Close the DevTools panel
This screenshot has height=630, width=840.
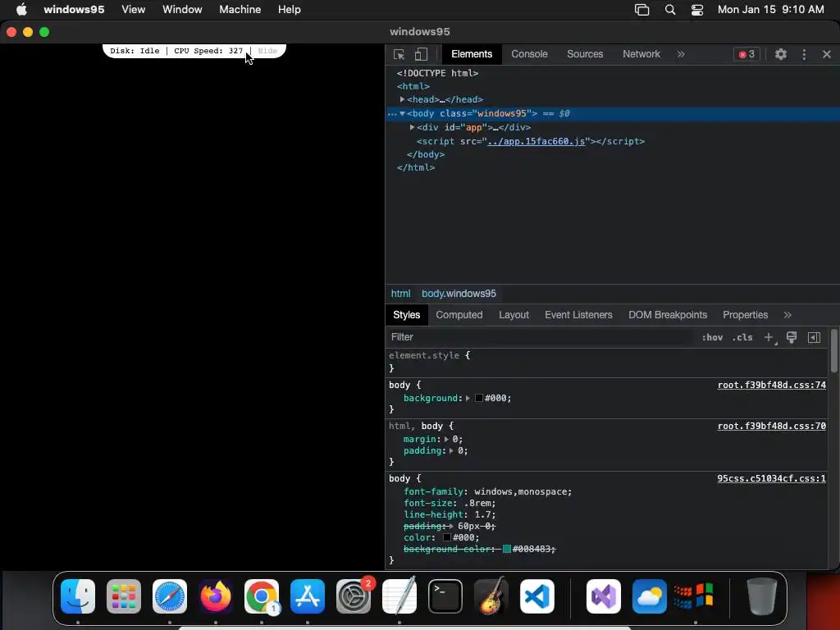coord(827,54)
